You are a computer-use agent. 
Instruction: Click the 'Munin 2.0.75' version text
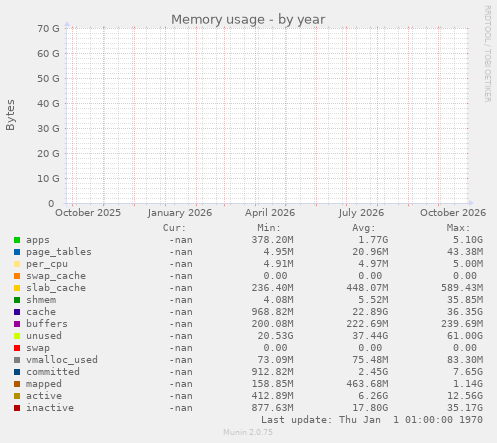[x=248, y=432]
